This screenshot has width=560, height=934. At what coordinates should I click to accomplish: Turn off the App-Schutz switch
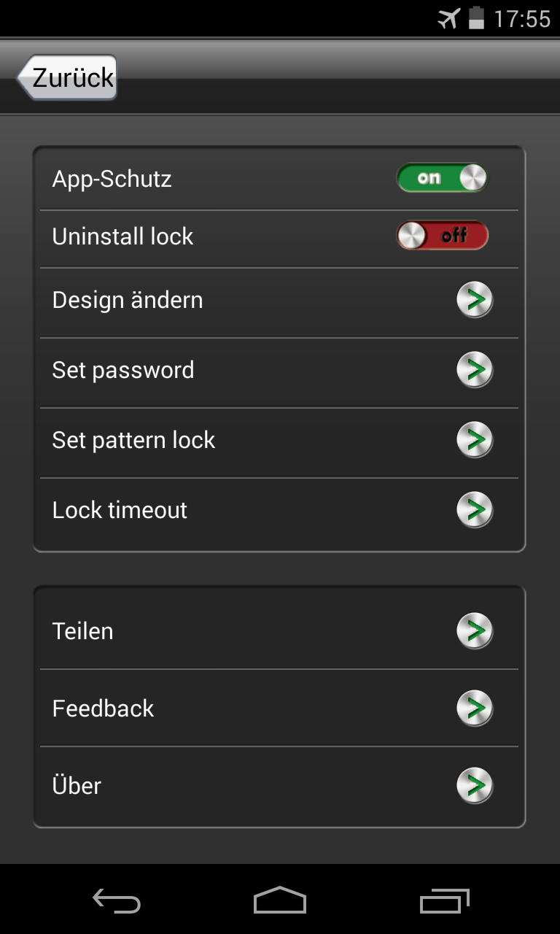click(442, 178)
